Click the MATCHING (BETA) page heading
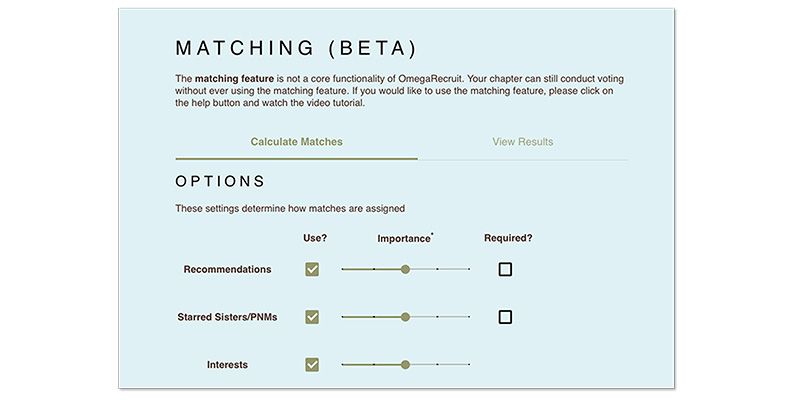This screenshot has width=800, height=400. click(x=295, y=49)
